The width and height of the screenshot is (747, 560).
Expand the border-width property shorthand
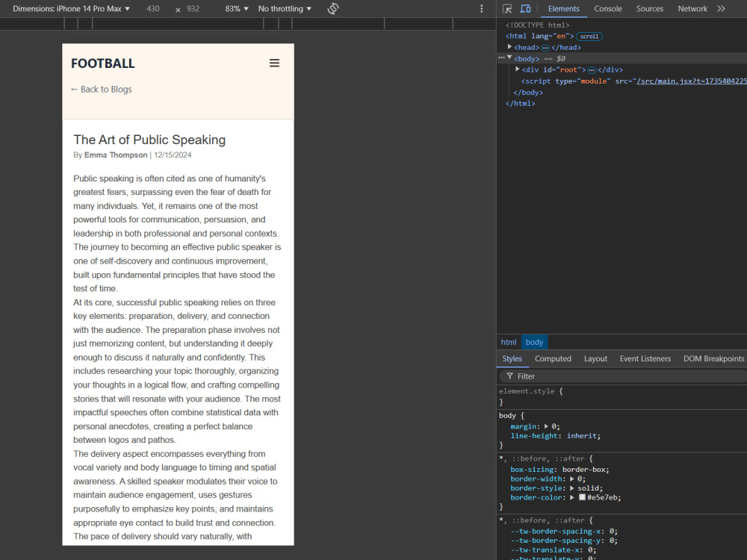pyautogui.click(x=572, y=479)
